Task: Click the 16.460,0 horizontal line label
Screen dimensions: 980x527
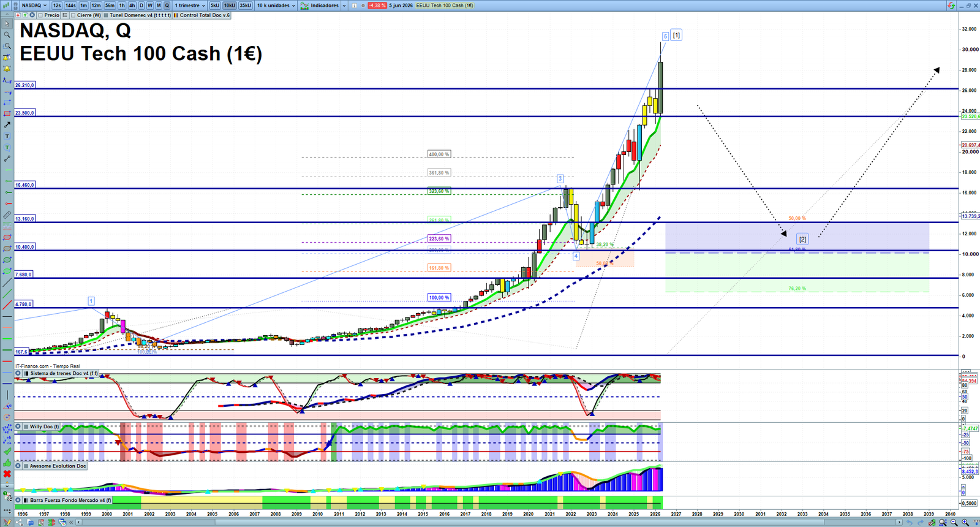Action: pyautogui.click(x=25, y=184)
